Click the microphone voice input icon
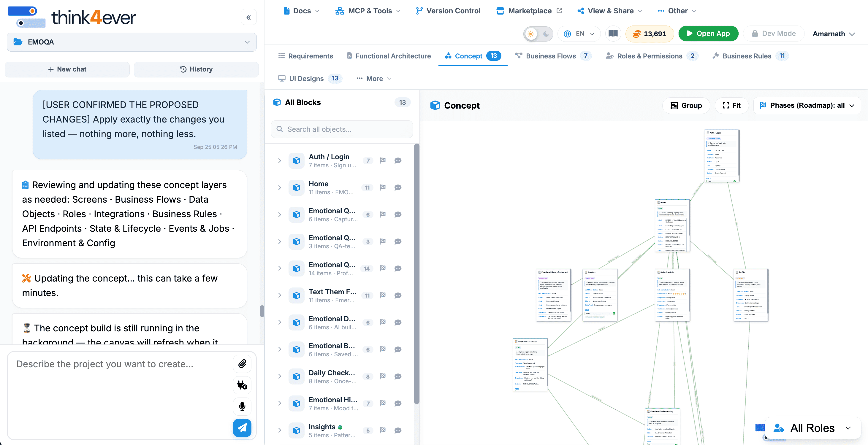The height and width of the screenshot is (445, 868). [242, 406]
